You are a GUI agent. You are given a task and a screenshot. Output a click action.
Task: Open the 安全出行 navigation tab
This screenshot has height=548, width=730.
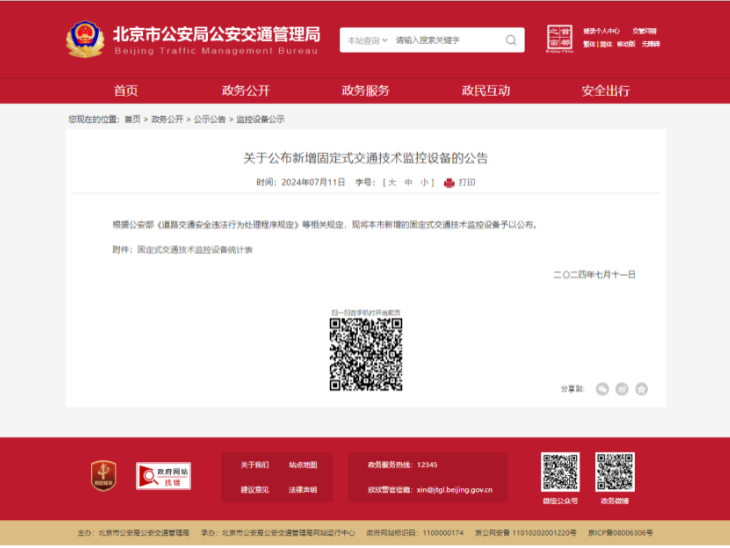click(606, 91)
